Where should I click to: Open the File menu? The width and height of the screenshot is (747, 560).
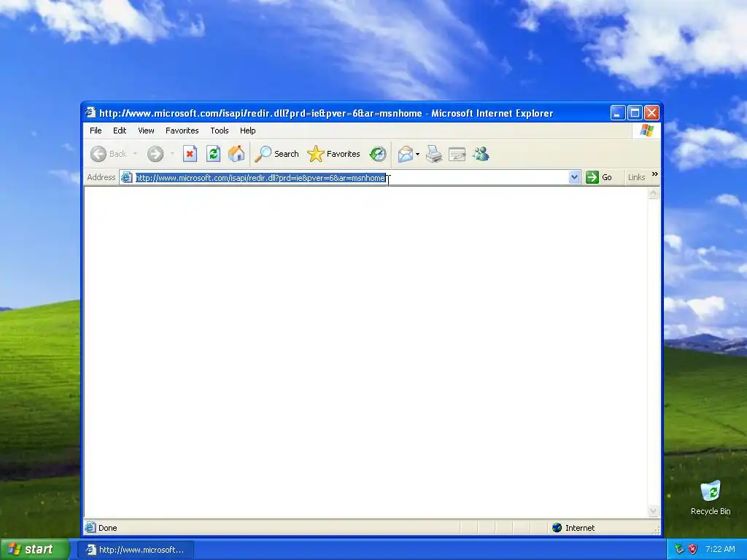[96, 131]
